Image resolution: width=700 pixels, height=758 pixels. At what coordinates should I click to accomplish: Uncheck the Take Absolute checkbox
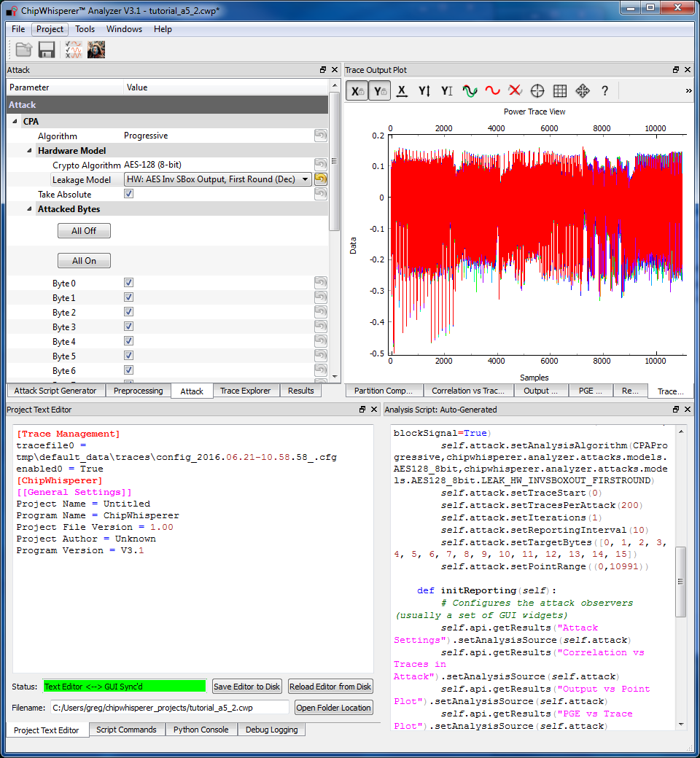[128, 195]
